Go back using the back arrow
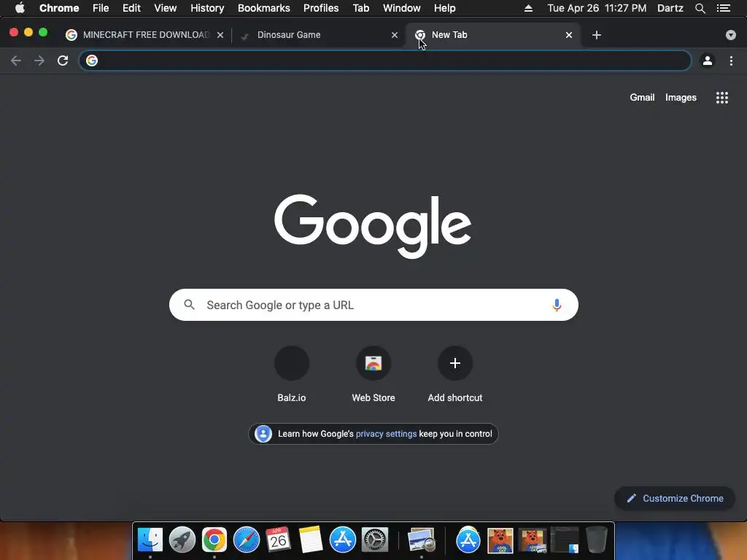 [x=16, y=61]
